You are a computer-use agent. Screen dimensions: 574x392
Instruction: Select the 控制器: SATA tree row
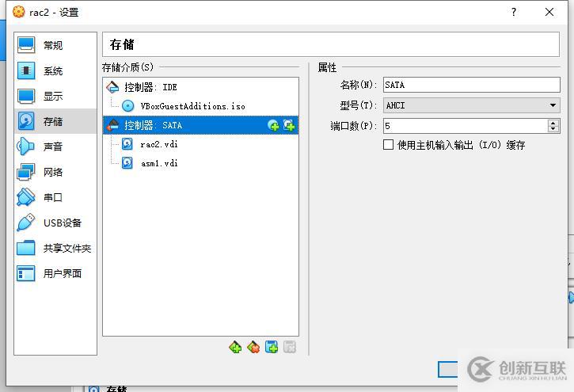[200, 125]
